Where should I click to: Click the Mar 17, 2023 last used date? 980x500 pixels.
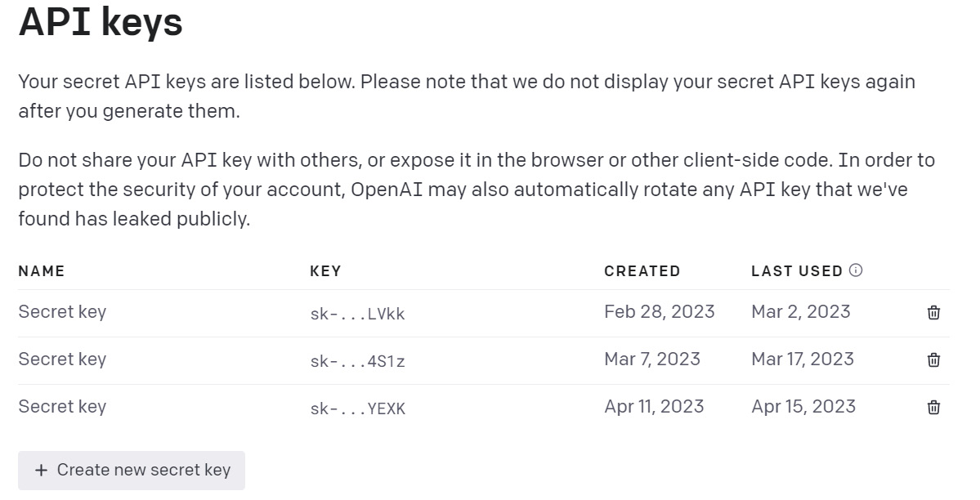pos(803,359)
